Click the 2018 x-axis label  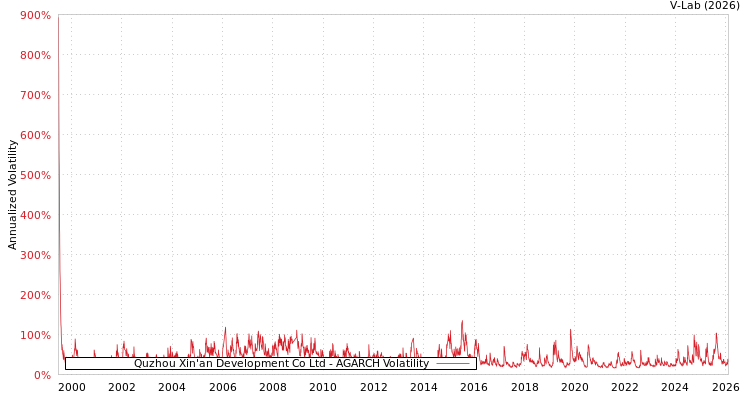(525, 387)
